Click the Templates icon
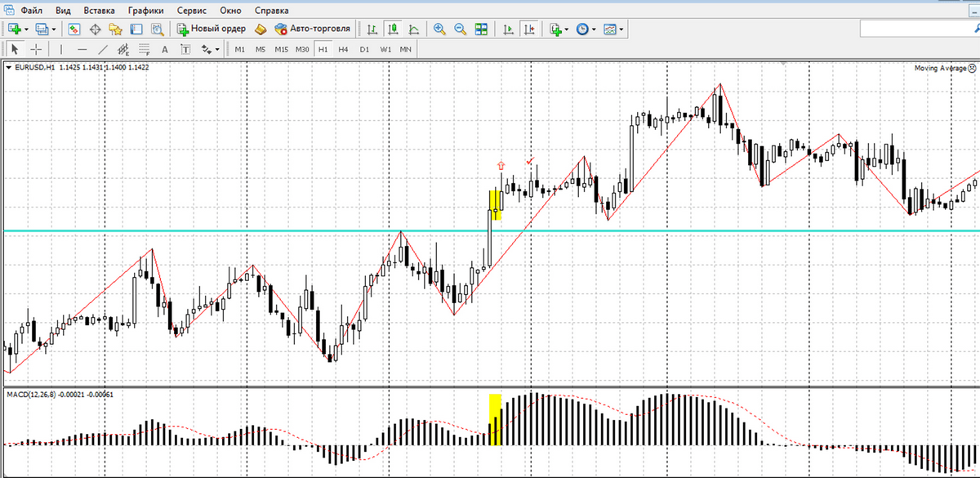The width and height of the screenshot is (980, 478). (x=609, y=29)
